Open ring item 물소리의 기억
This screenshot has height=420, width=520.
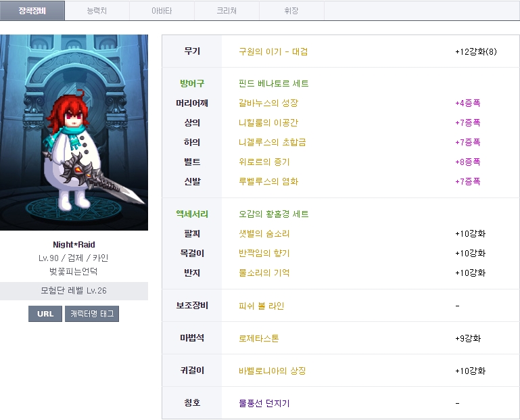[264, 273]
